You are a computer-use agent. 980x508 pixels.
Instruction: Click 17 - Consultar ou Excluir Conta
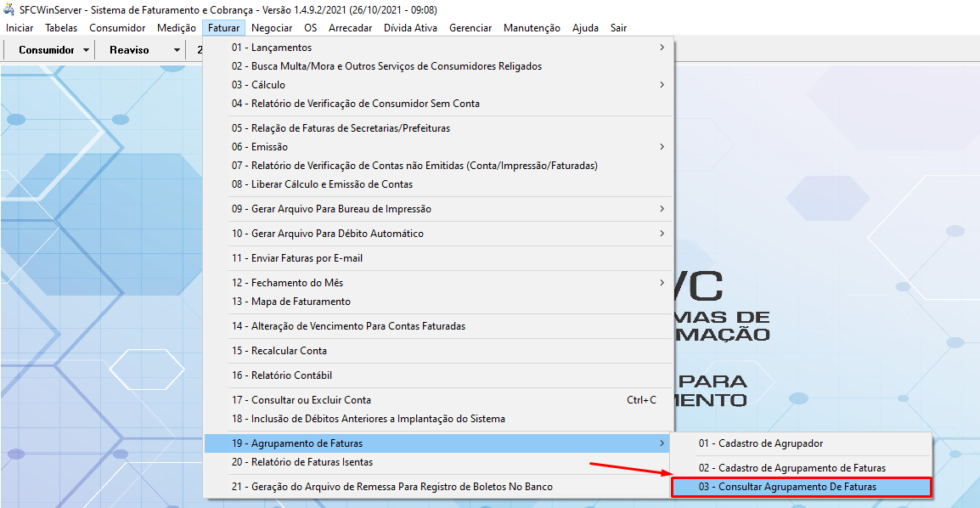311,400
